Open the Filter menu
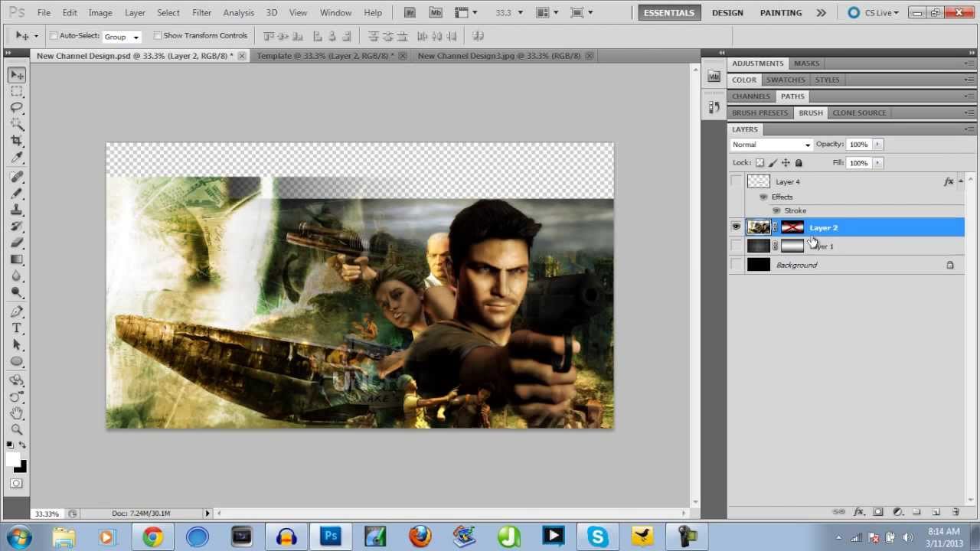Image resolution: width=980 pixels, height=551 pixels. [x=202, y=13]
